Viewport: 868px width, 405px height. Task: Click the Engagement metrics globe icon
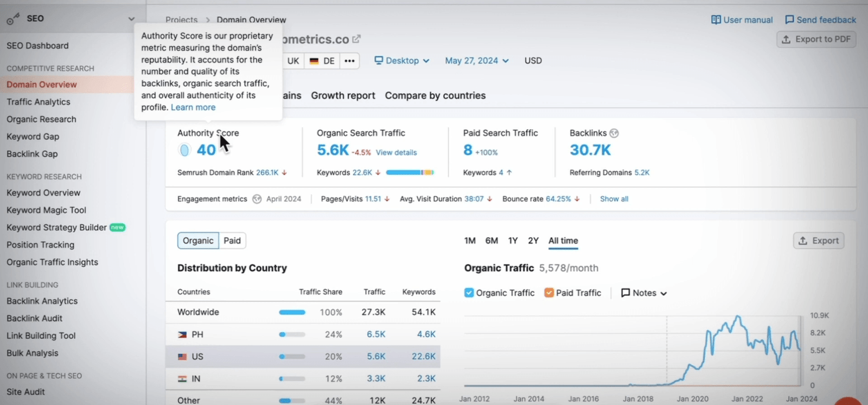pos(257,199)
